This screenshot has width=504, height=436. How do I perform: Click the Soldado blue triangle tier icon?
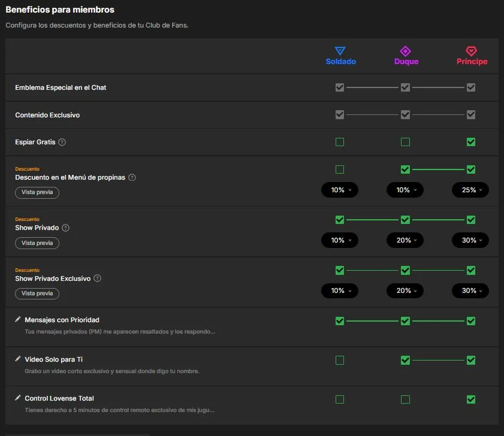[340, 51]
